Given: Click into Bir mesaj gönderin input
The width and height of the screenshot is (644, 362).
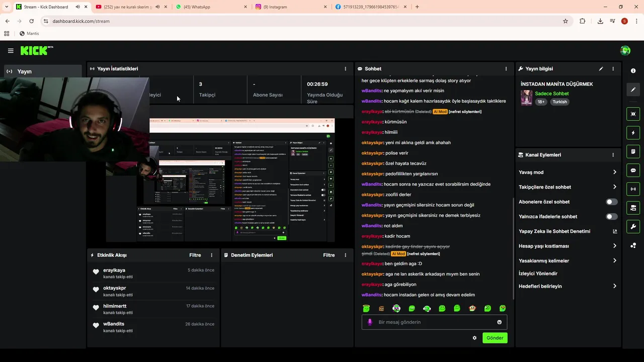Looking at the screenshot, I should [x=435, y=322].
